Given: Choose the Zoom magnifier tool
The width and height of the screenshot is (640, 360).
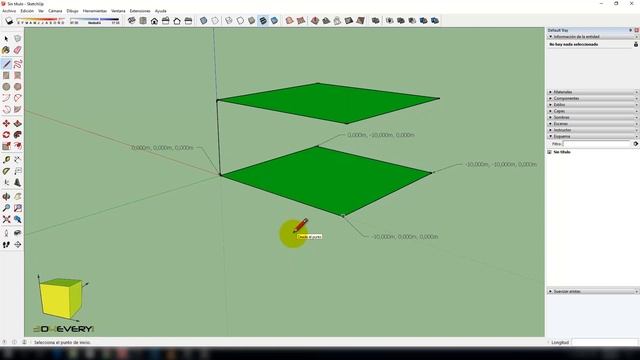Looking at the screenshot, I should (6, 208).
